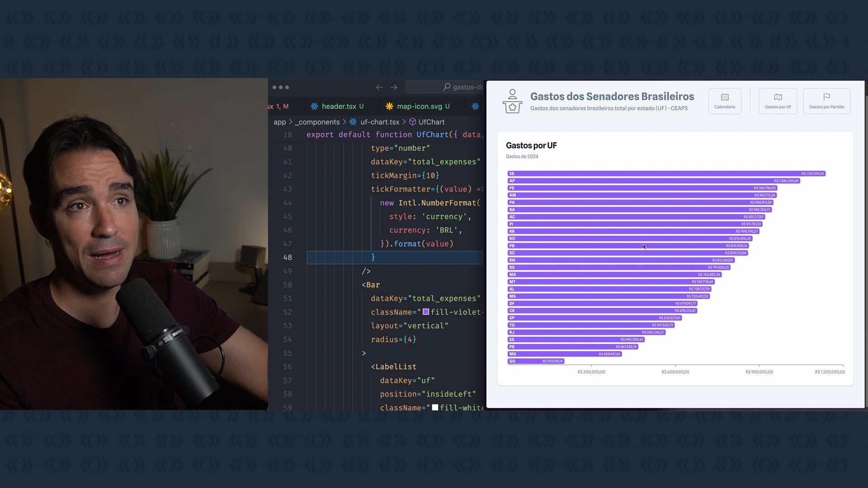
Task: Click the Gastos por UF map icon
Action: [778, 97]
